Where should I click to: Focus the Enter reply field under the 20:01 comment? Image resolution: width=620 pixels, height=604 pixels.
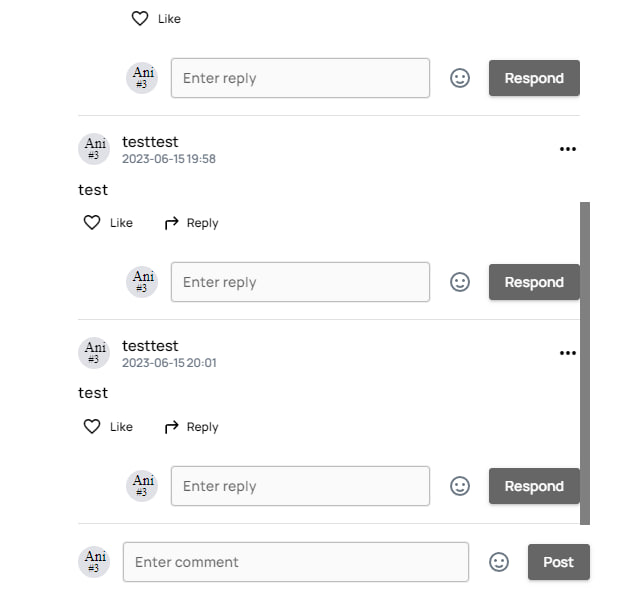coord(300,486)
